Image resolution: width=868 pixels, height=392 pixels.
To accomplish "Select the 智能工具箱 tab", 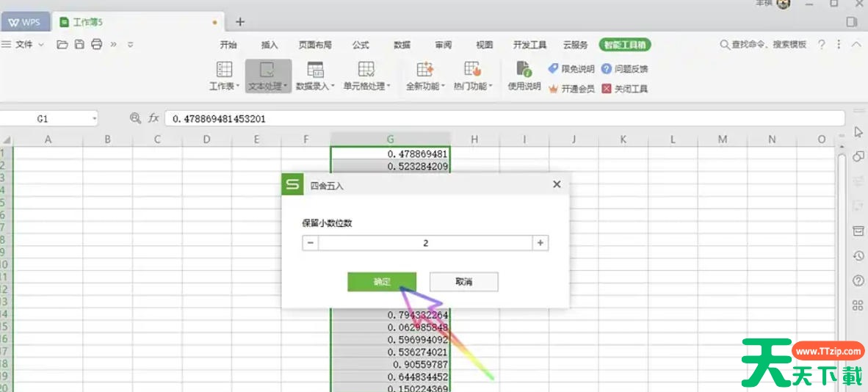I will click(x=625, y=45).
